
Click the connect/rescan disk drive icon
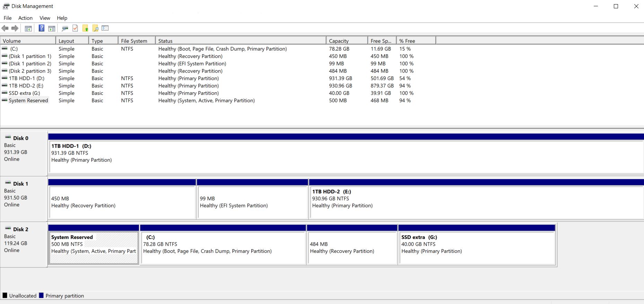click(65, 28)
